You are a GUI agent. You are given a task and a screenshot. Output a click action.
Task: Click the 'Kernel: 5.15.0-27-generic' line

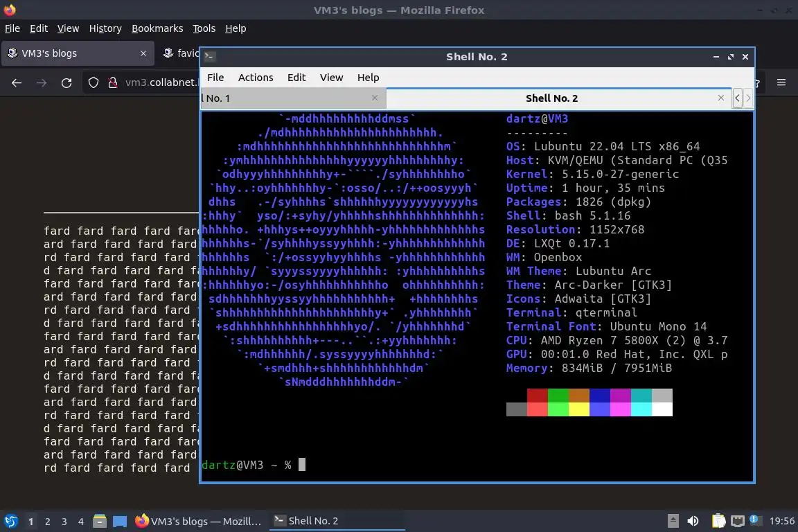click(x=592, y=174)
